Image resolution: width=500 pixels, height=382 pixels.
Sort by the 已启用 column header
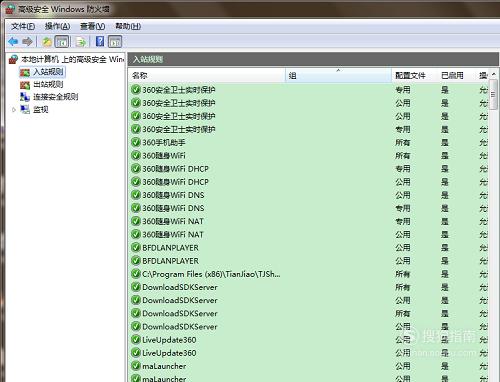[457, 76]
